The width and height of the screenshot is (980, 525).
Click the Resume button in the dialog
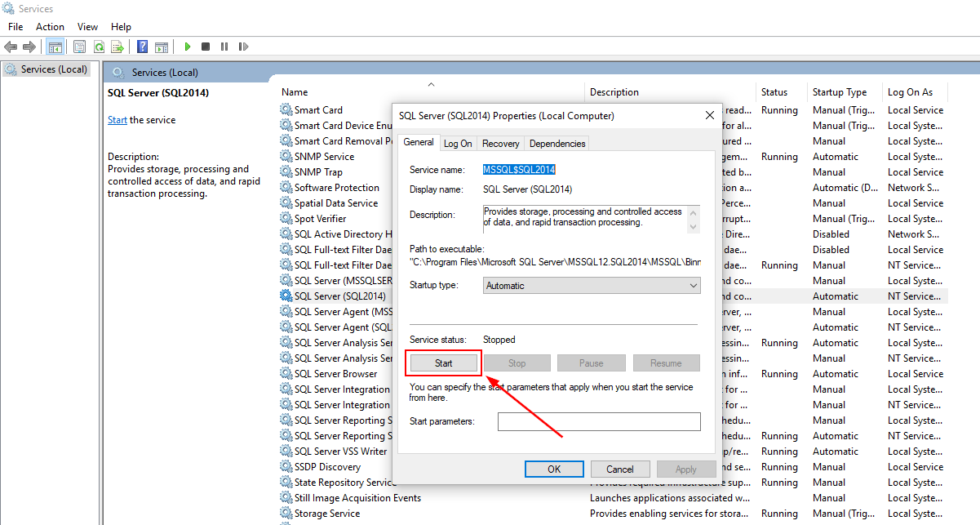point(666,363)
